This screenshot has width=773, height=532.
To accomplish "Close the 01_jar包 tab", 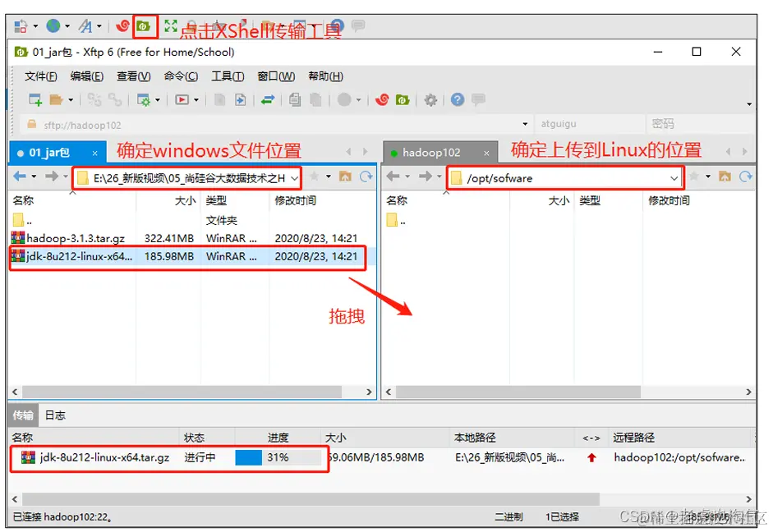I will click(94, 154).
